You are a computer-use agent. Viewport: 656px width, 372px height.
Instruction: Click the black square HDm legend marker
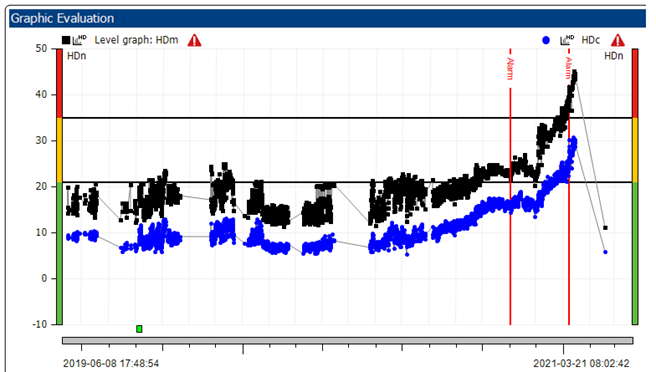[66, 40]
